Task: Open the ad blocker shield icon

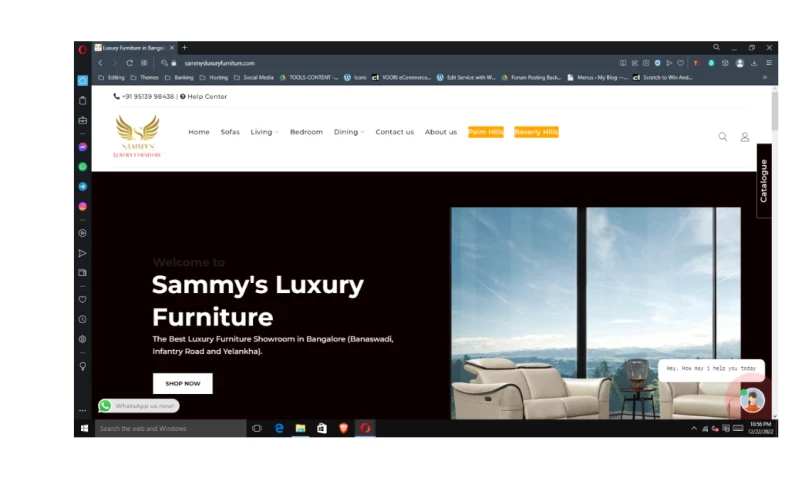Action: tap(658, 63)
